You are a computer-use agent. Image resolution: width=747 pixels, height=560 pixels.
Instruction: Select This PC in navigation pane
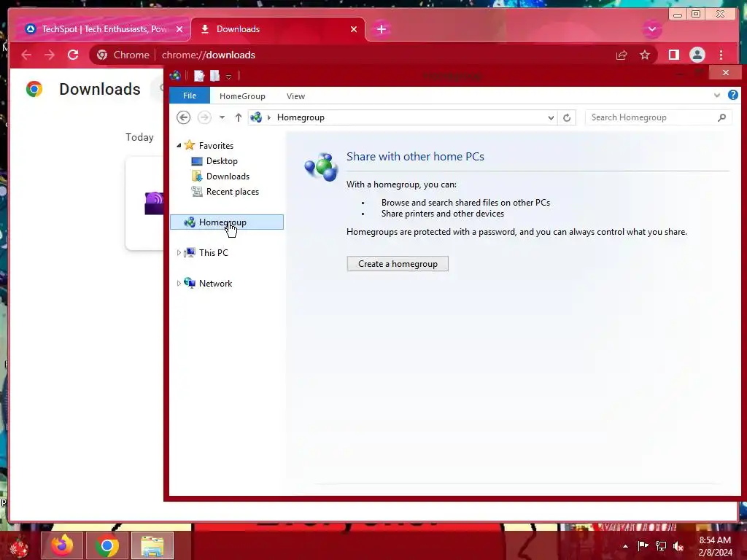213,252
